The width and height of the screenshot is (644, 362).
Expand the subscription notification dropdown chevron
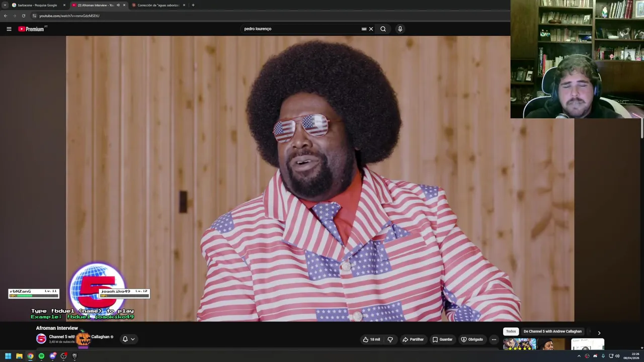point(133,339)
